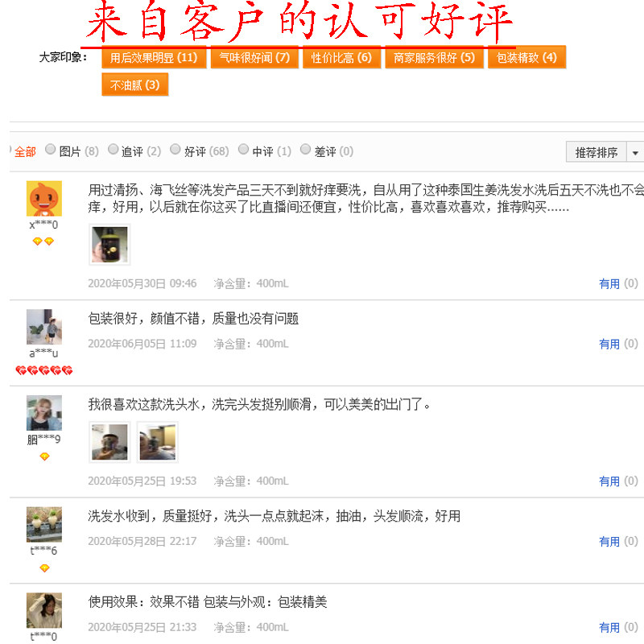
Task: Open t***6 reviewer avatar with plants
Action: click(x=44, y=525)
